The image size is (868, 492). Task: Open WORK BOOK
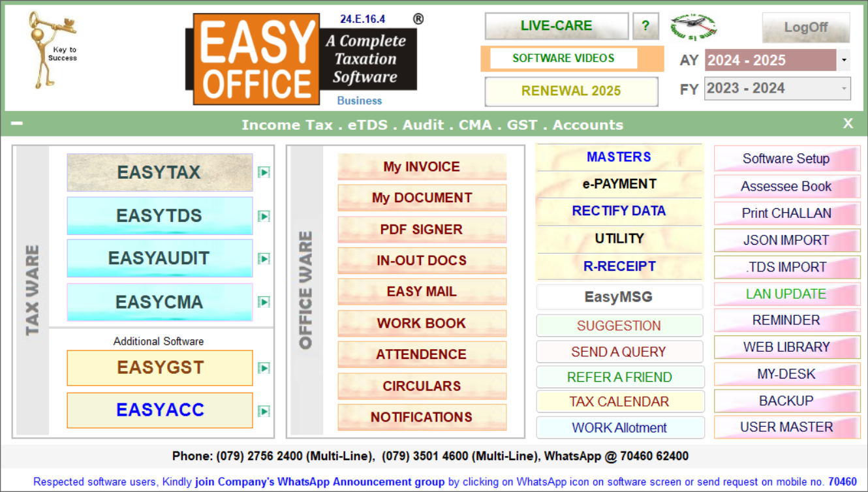422,323
